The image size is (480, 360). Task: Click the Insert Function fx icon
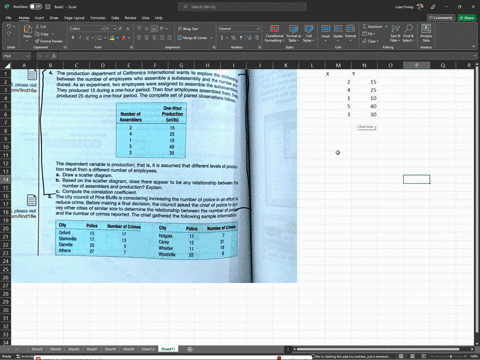(54, 56)
